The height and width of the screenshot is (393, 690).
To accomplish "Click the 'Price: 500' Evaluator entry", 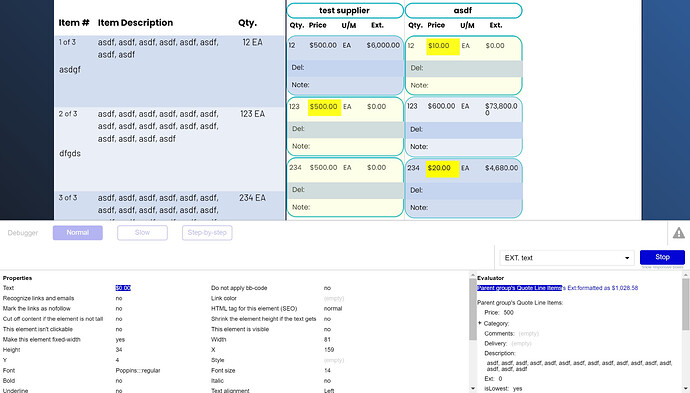I will (499, 312).
